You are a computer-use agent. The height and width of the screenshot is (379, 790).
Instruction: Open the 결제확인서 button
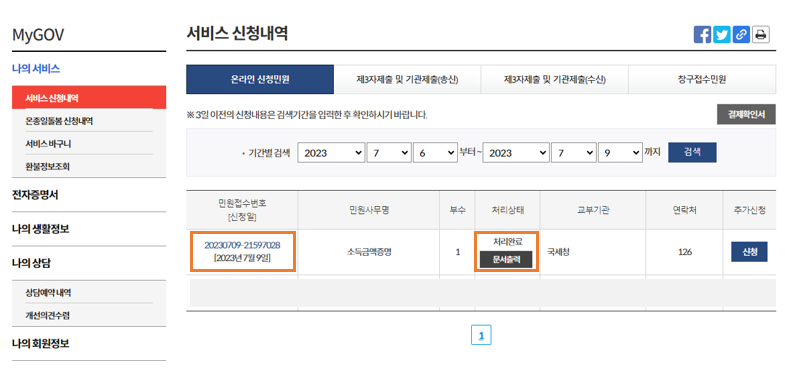(x=746, y=114)
